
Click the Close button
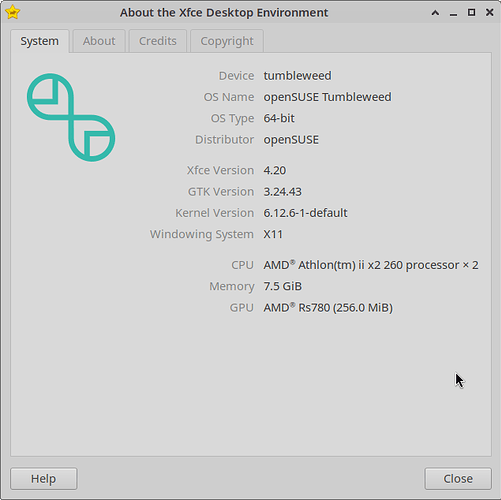click(458, 478)
